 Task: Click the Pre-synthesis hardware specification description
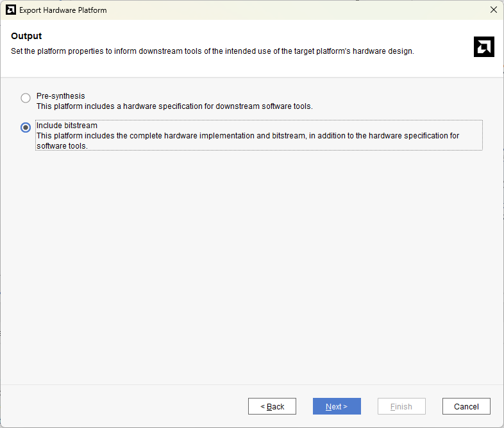coord(174,106)
